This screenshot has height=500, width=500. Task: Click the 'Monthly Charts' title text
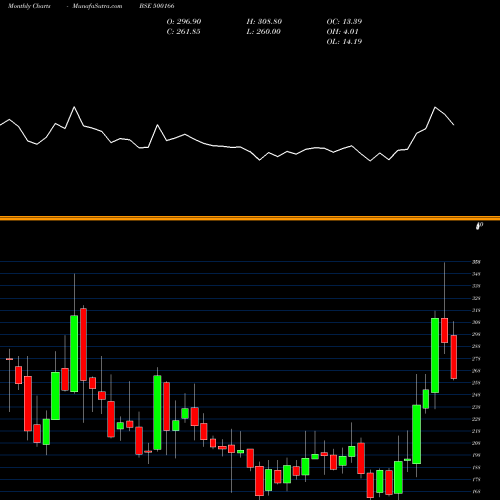point(29,6)
